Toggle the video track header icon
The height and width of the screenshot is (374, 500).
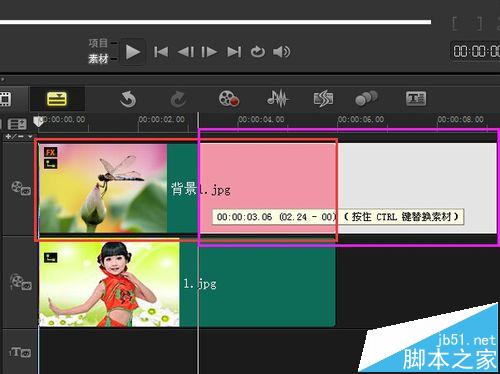click(21, 188)
